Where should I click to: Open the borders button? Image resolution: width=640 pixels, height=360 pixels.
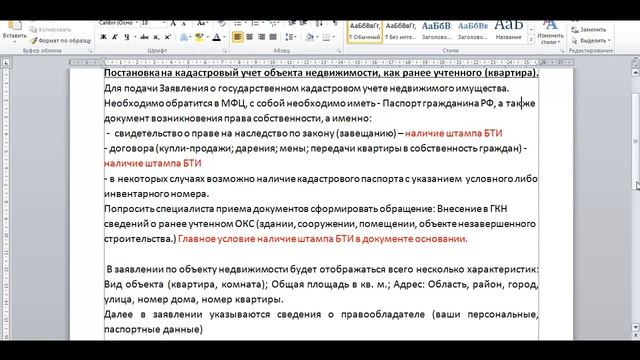coord(326,37)
